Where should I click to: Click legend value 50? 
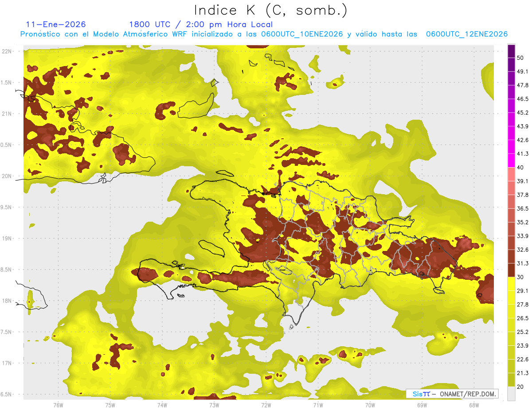pyautogui.click(x=520, y=58)
